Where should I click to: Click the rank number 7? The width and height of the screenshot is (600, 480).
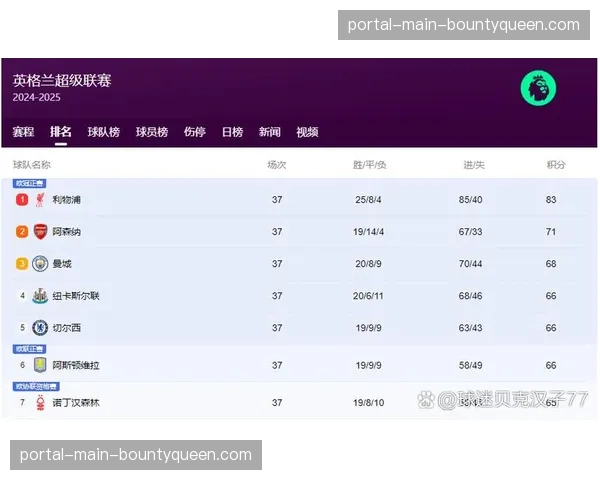click(22, 403)
